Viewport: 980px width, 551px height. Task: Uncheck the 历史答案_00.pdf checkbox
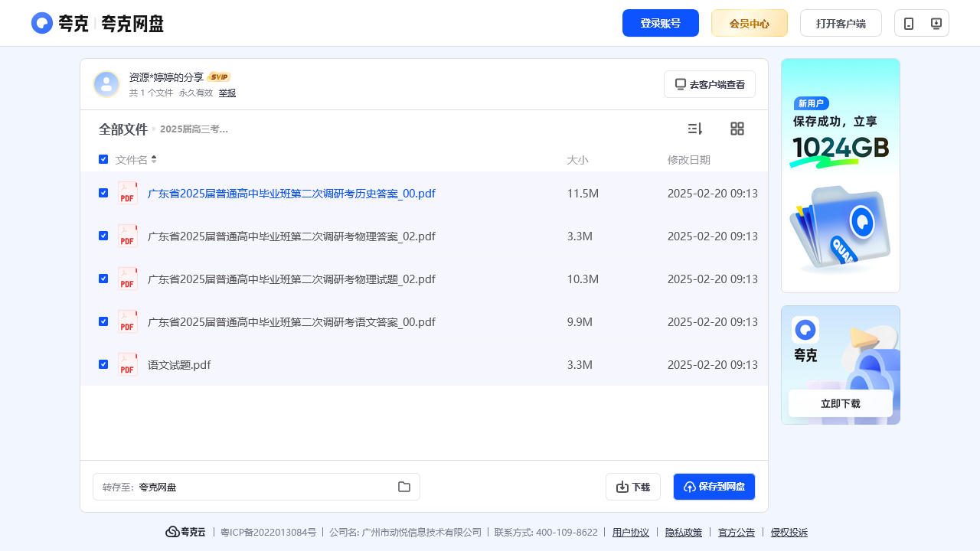[103, 193]
